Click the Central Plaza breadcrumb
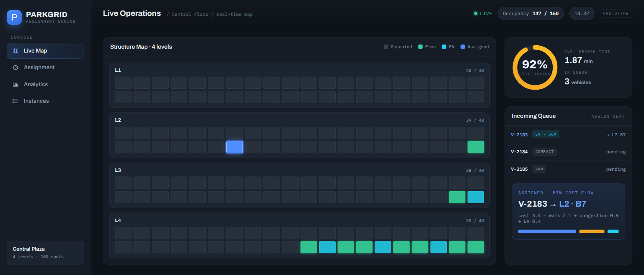The height and width of the screenshot is (275, 644). coord(190,14)
